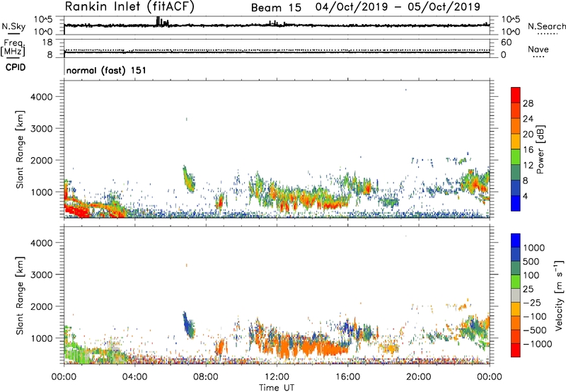Image resolution: width=566 pixels, height=392 pixels.
Task: Click the '28' power colorbar value
Action: pos(528,103)
